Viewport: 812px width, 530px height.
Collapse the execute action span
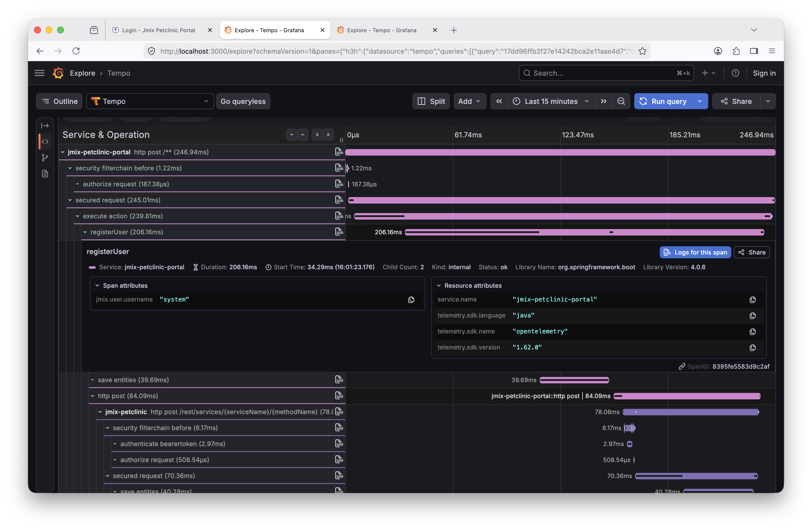(77, 216)
